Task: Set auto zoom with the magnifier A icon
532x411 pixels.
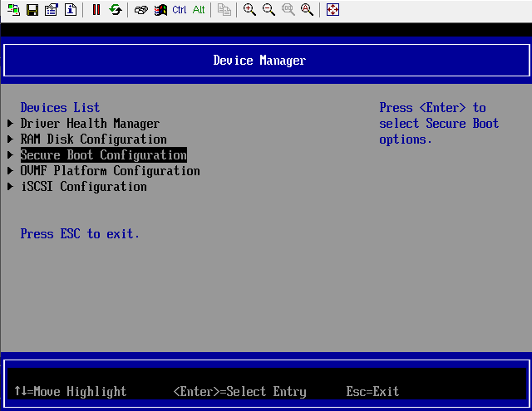Action: 307,10
